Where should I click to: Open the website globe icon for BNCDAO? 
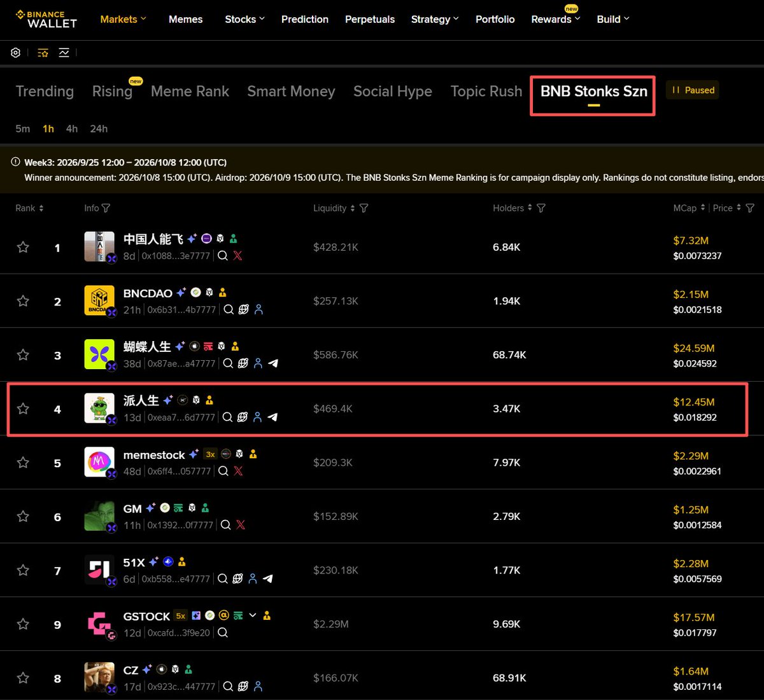pos(243,310)
